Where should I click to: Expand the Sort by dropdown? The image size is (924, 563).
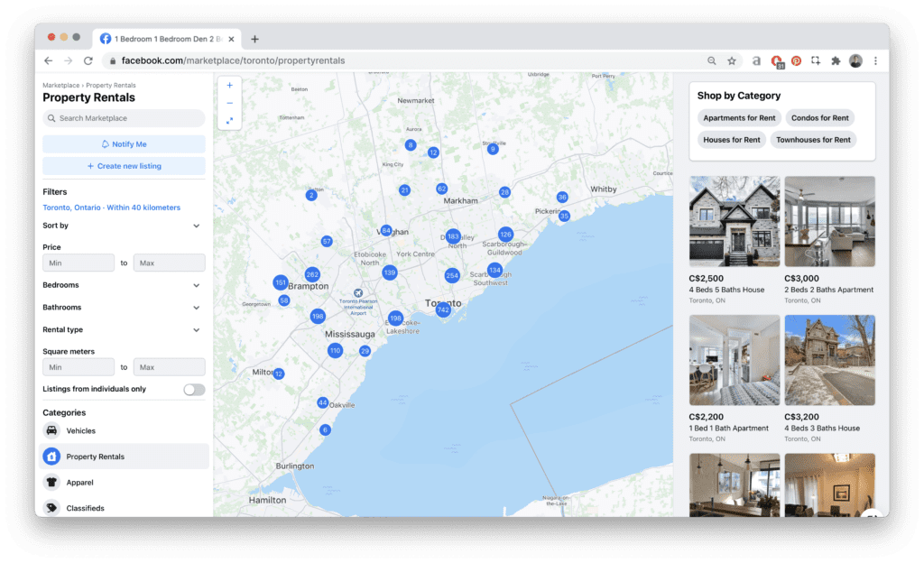197,226
